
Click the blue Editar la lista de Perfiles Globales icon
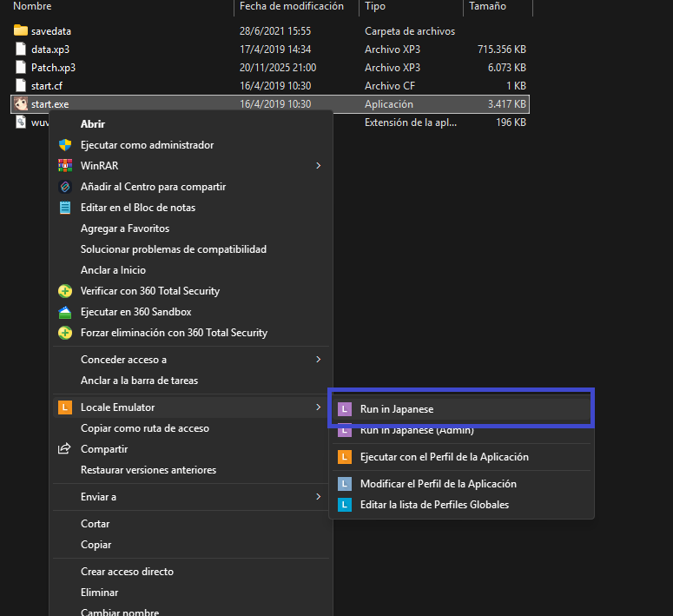(344, 505)
